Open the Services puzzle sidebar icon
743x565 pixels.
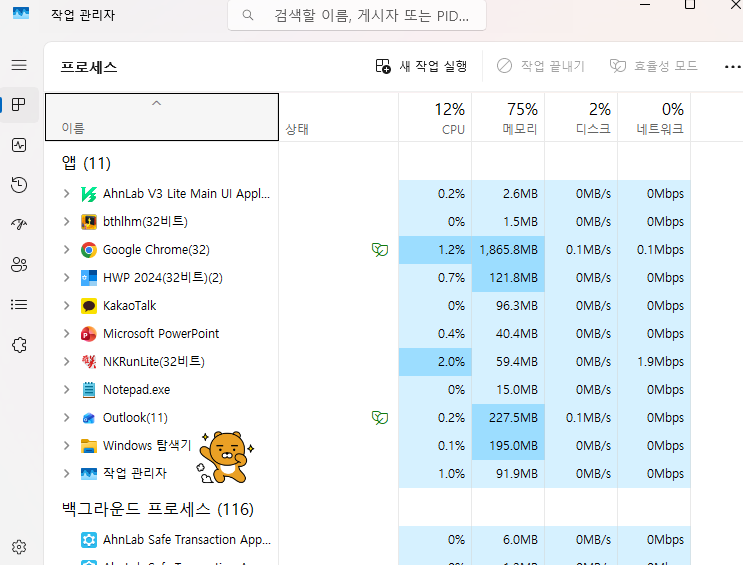(x=19, y=345)
